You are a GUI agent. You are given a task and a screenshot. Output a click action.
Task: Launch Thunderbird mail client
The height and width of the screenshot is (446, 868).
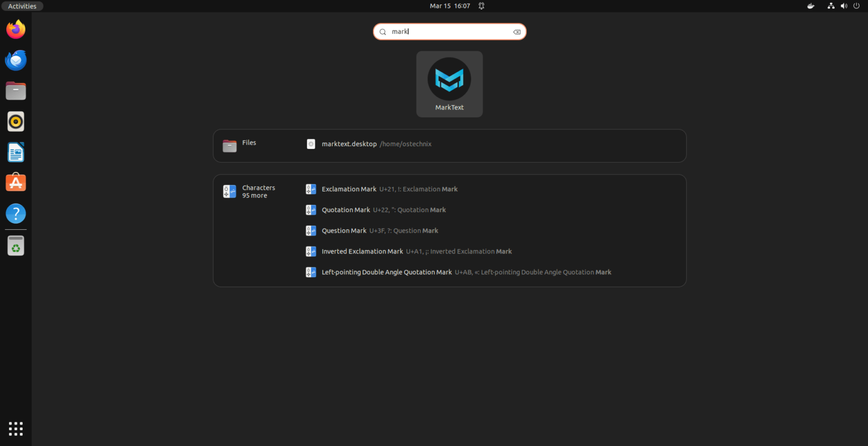15,60
